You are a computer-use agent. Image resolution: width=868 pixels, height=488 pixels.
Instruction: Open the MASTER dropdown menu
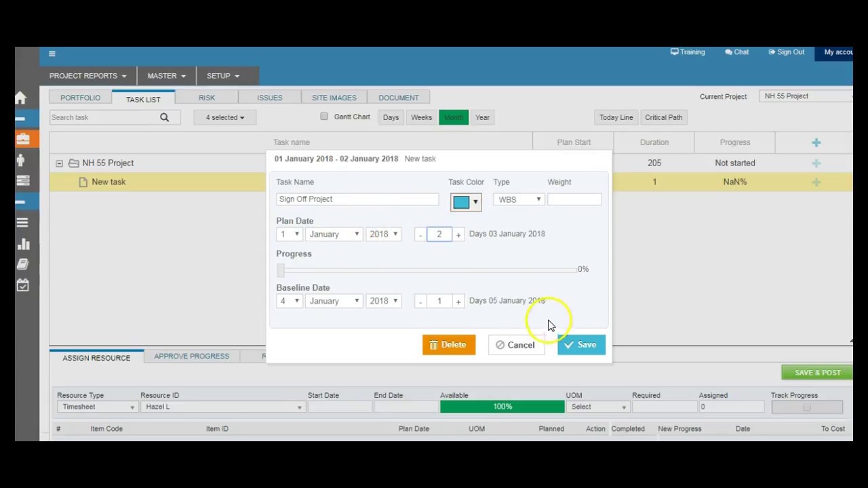click(x=167, y=76)
